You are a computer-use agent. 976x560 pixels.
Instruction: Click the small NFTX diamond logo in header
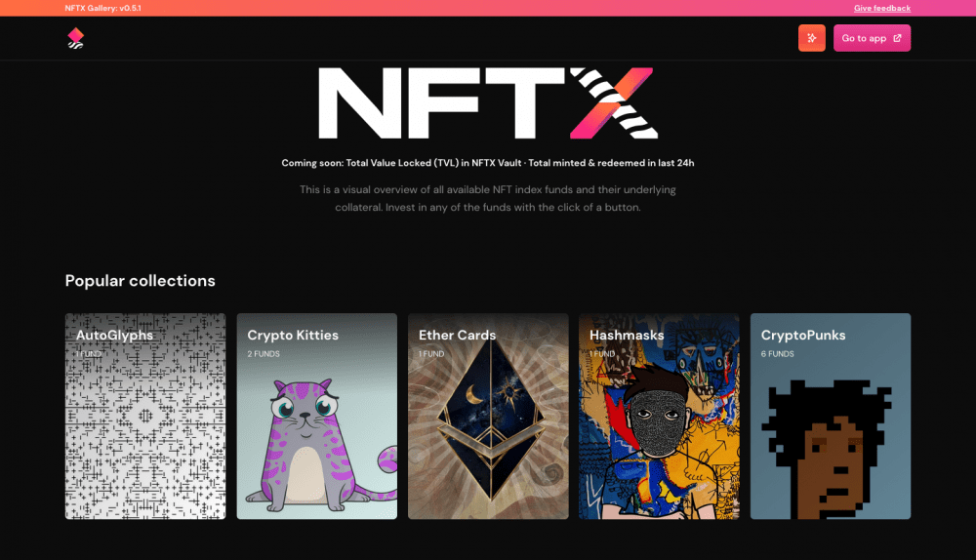click(75, 38)
